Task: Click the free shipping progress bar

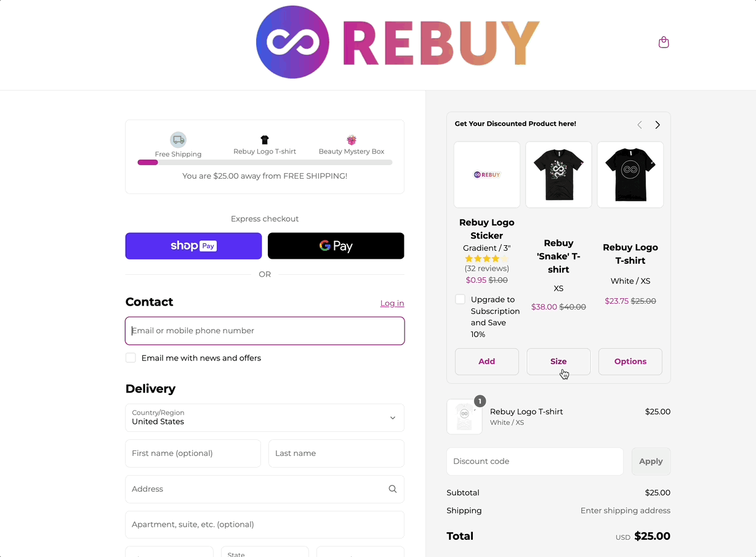Action: pyautogui.click(x=265, y=163)
